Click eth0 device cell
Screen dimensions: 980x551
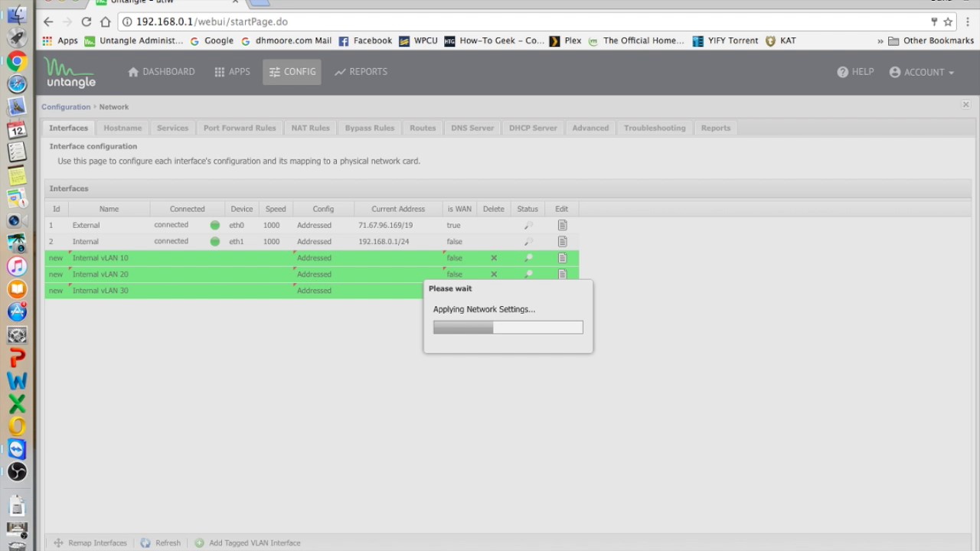point(237,225)
